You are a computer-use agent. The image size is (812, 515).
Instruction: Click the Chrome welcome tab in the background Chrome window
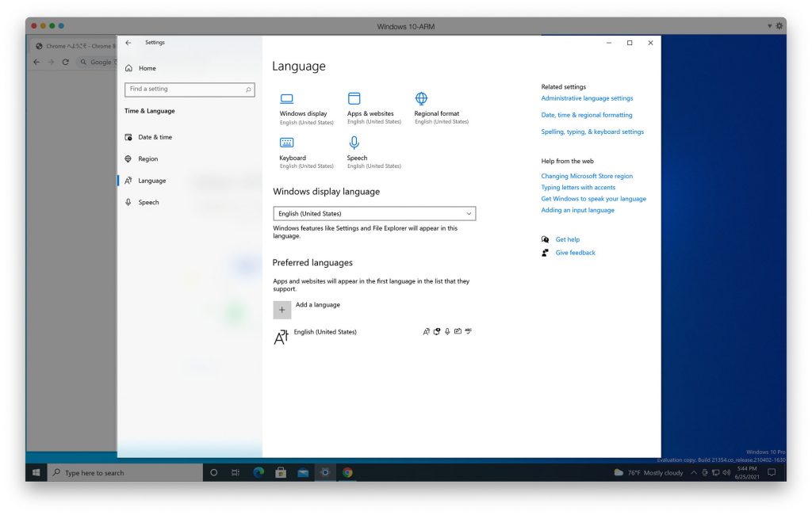tap(75, 46)
